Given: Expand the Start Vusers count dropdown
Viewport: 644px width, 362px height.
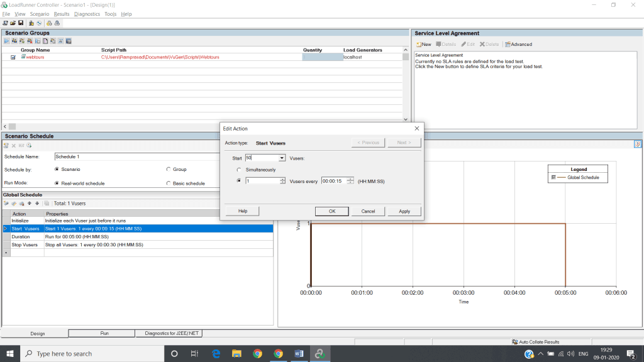Looking at the screenshot, I should click(x=282, y=158).
